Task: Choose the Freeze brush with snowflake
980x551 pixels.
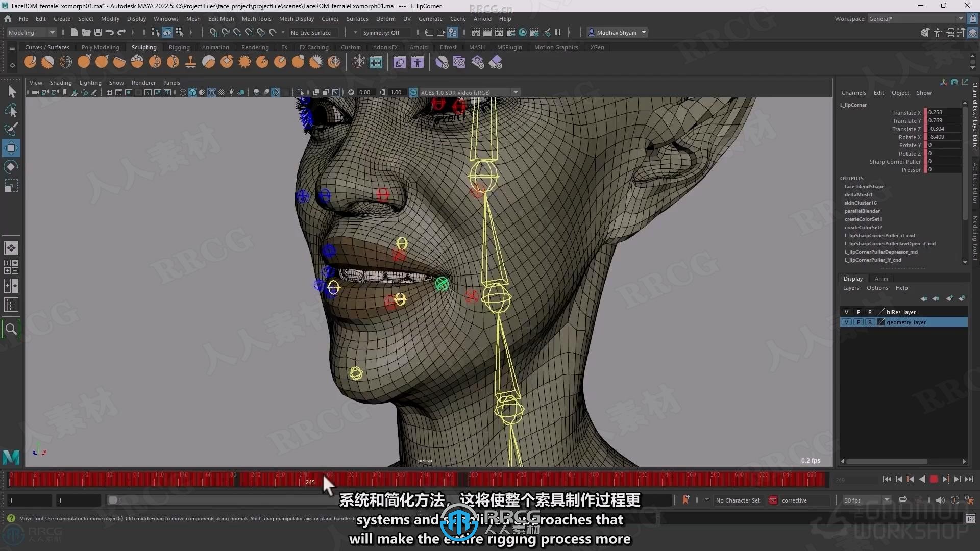Action: click(x=334, y=62)
